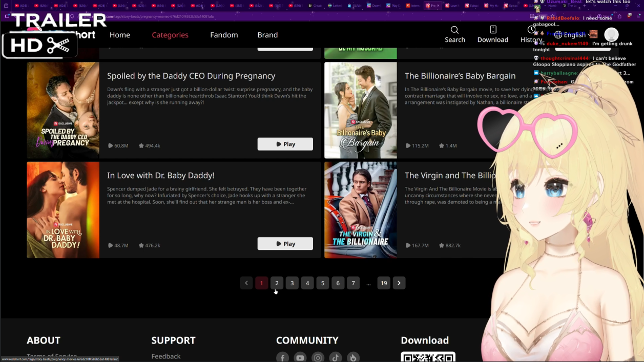This screenshot has height=362, width=644.
Task: Open the Categories menu item
Action: click(170, 35)
